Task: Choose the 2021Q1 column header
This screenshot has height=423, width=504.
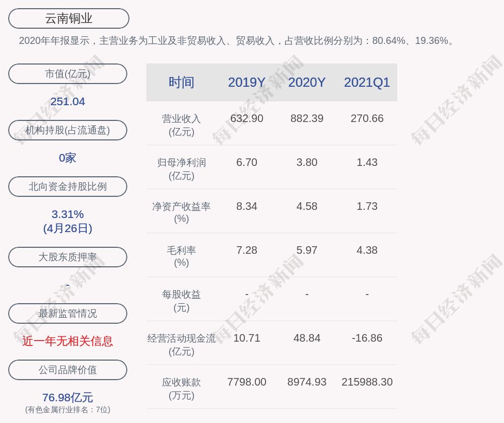Action: (367, 82)
